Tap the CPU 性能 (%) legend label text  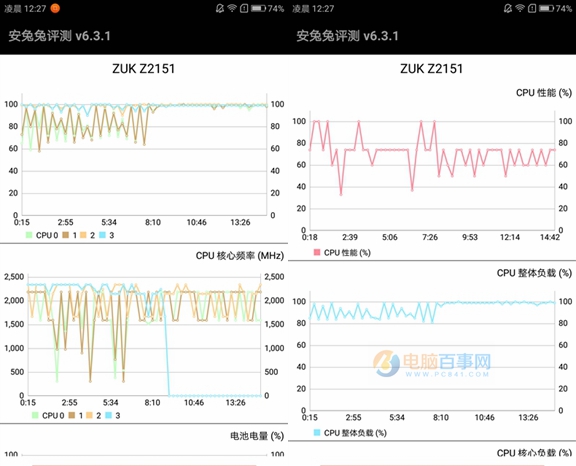coord(347,253)
